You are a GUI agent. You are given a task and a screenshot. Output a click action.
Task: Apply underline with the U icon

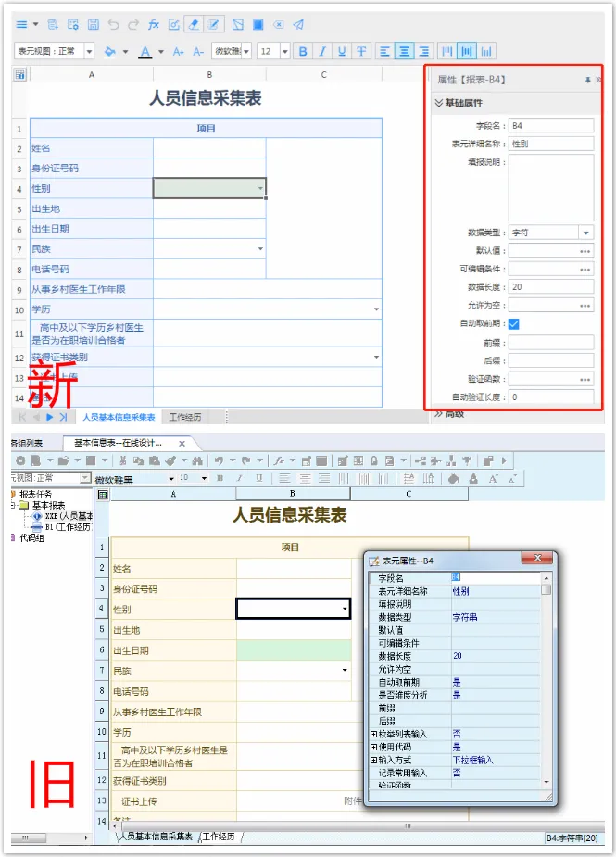[342, 51]
